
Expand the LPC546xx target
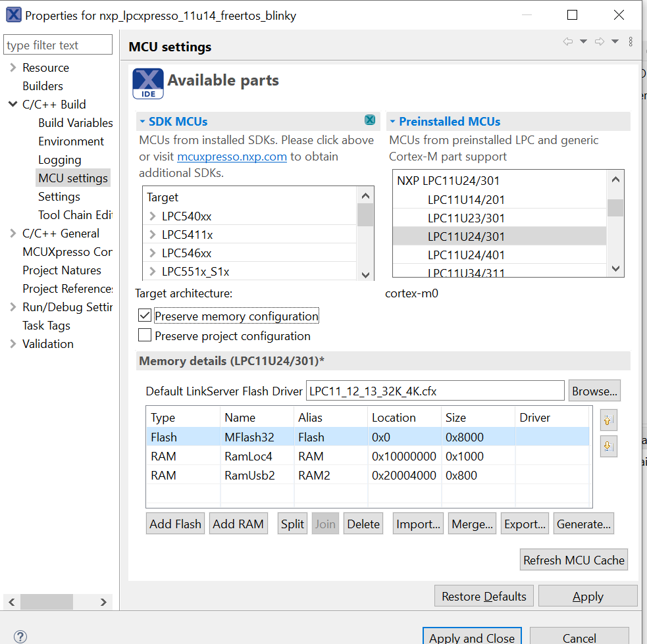click(x=152, y=253)
